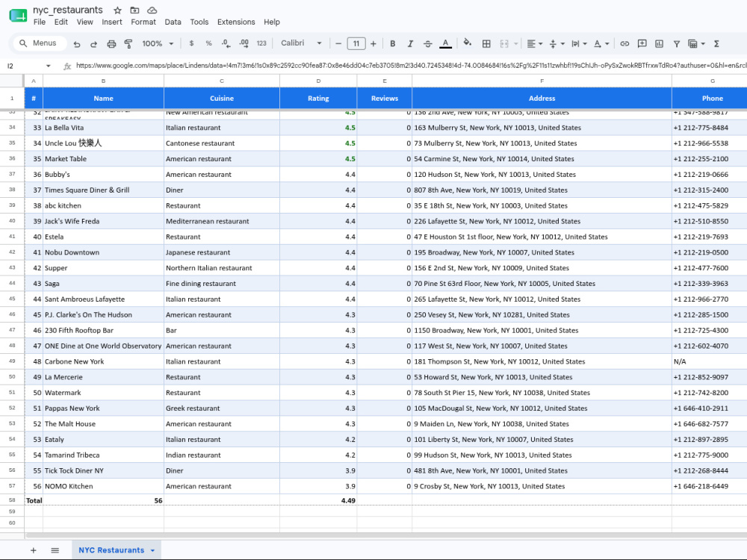Image resolution: width=747 pixels, height=560 pixels.
Task: Select the Carbone New York cell
Action: click(103, 361)
